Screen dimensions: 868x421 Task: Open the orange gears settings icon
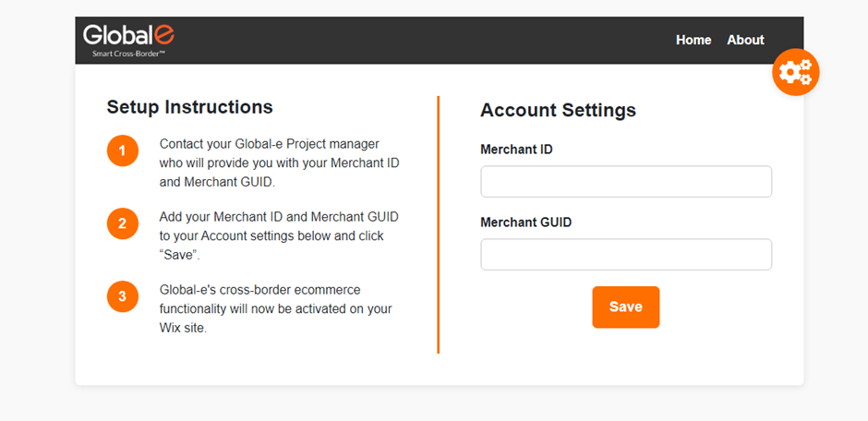click(x=795, y=72)
